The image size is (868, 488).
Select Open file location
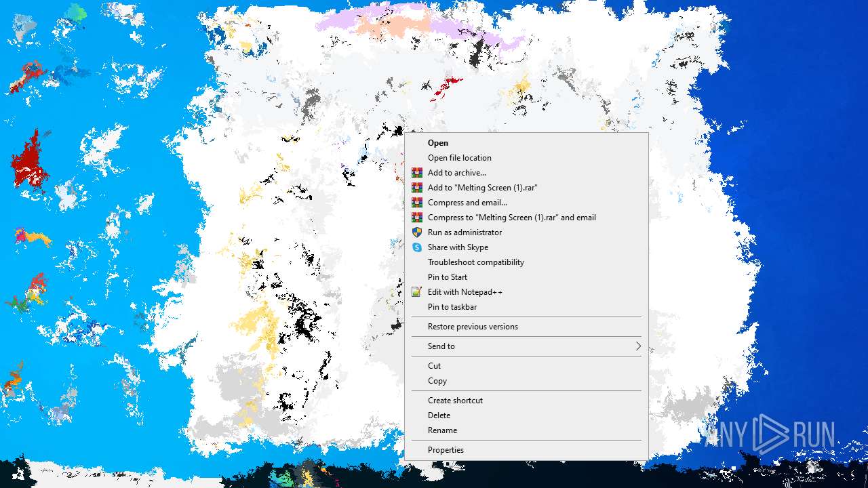click(x=526, y=158)
